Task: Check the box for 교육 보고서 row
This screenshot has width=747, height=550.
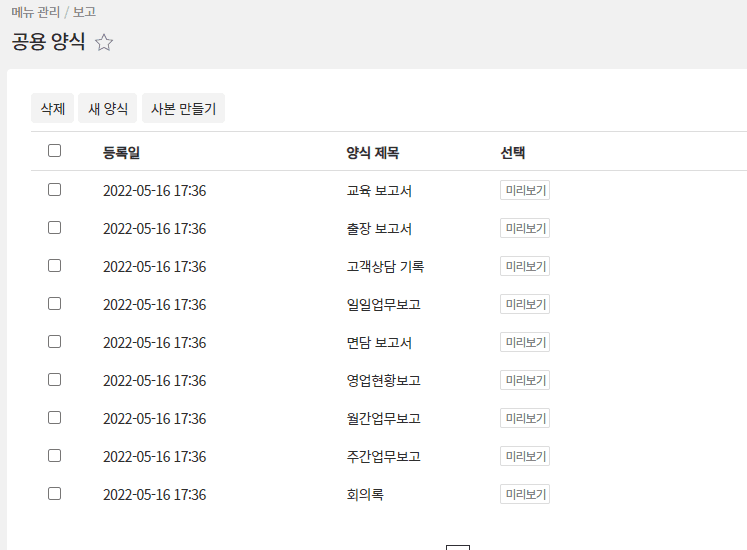Action: click(55, 190)
